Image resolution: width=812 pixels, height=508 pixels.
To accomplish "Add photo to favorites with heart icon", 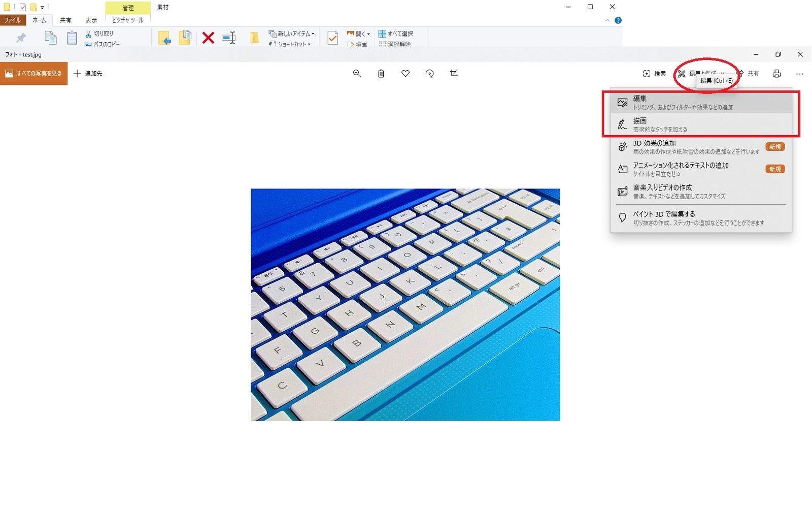I will click(x=405, y=74).
